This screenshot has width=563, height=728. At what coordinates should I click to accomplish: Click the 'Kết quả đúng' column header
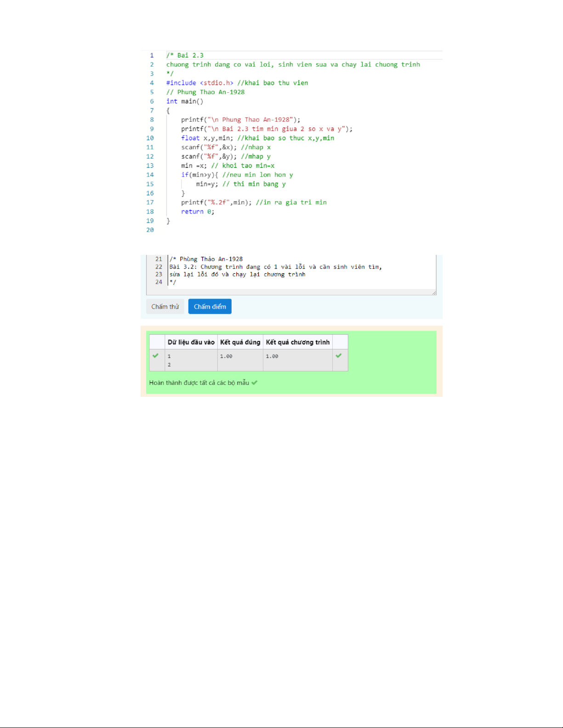tap(240, 342)
